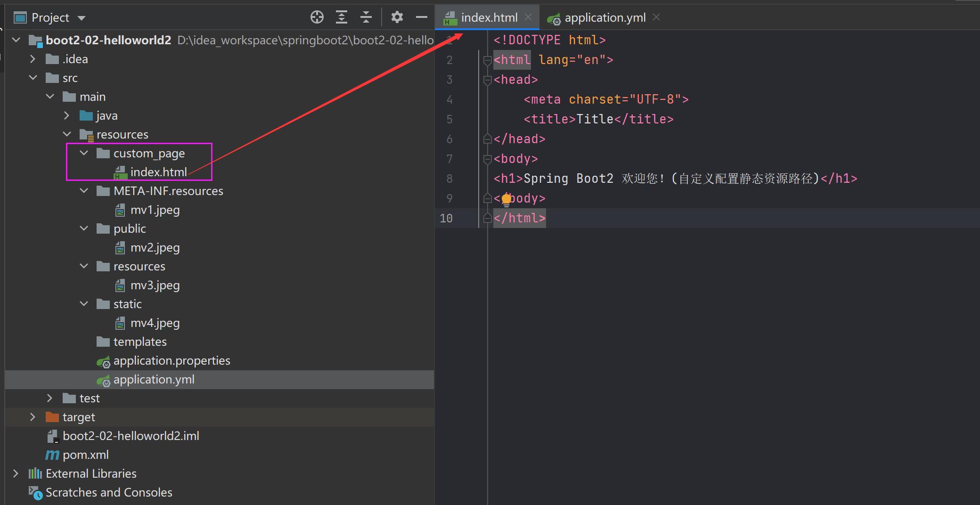
Task: Click line number 10 in gutter
Action: pyautogui.click(x=446, y=218)
